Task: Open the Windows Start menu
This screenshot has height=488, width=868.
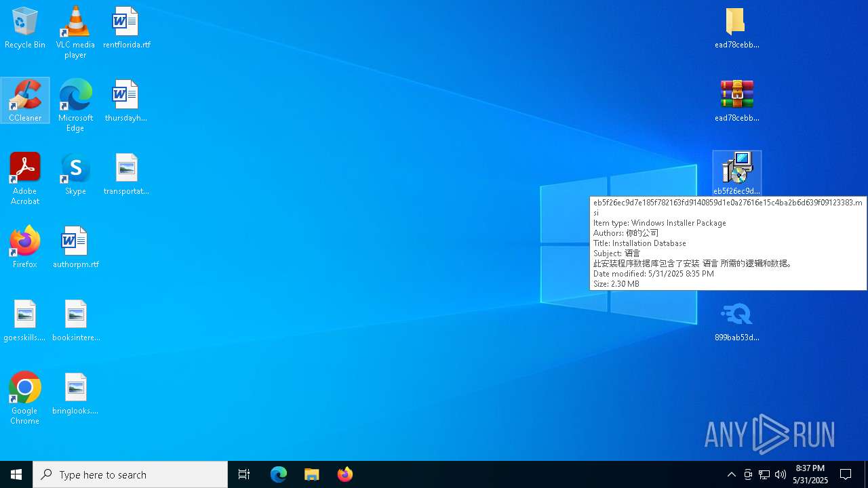Action: coord(16,474)
